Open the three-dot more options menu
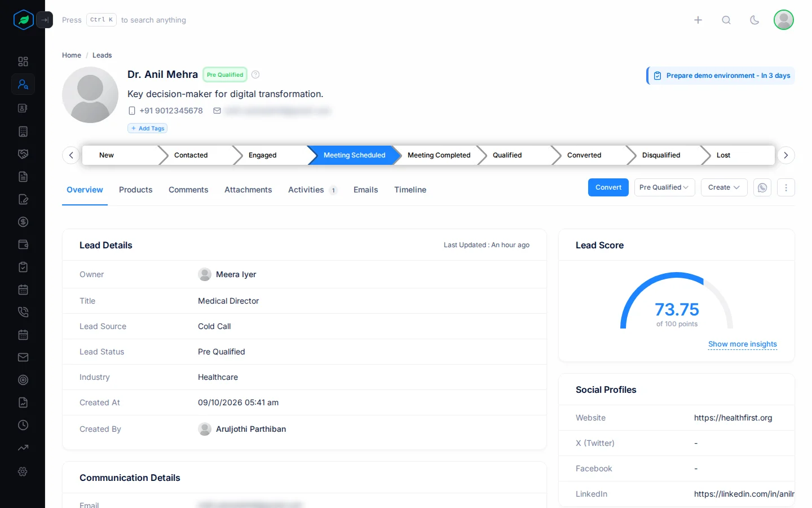This screenshot has height=508, width=812. pos(786,187)
